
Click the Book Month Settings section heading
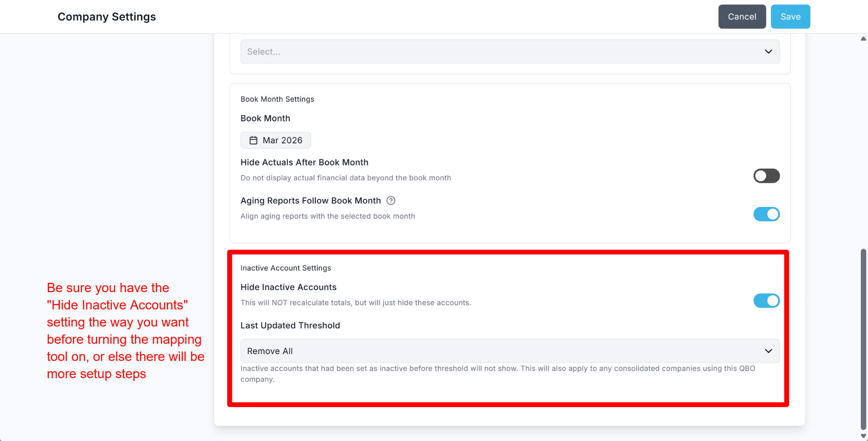pyautogui.click(x=277, y=99)
